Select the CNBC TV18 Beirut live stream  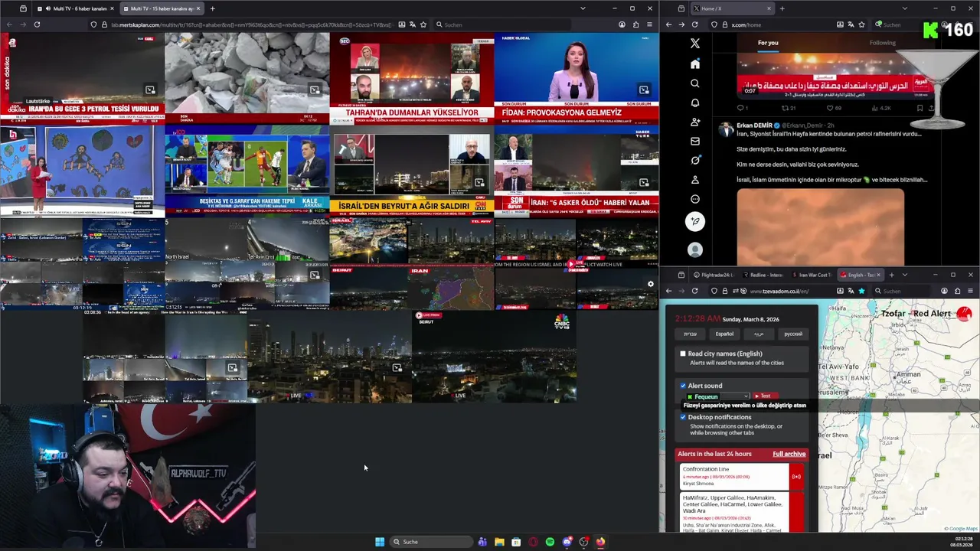click(494, 357)
